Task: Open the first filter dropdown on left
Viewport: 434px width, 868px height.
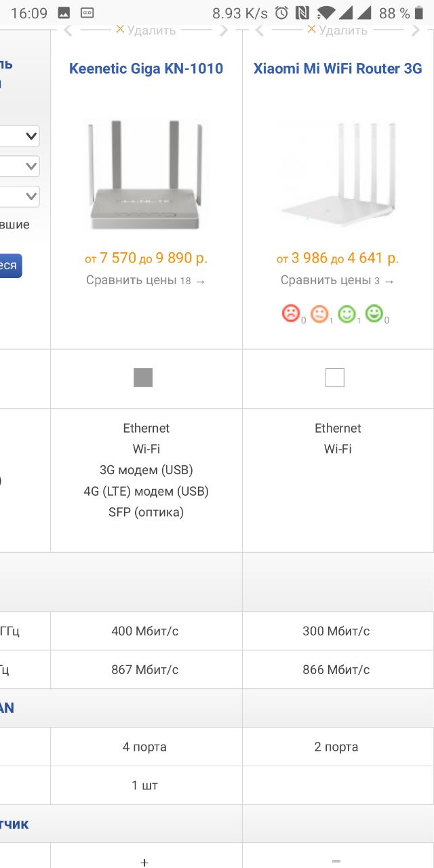Action: pyautogui.click(x=20, y=136)
